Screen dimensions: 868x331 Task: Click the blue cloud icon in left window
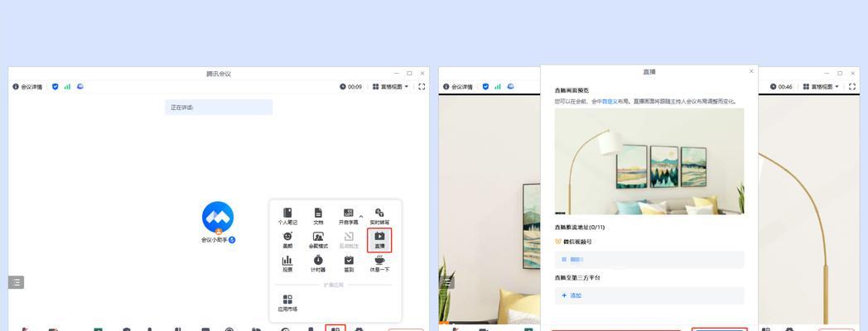click(x=80, y=87)
